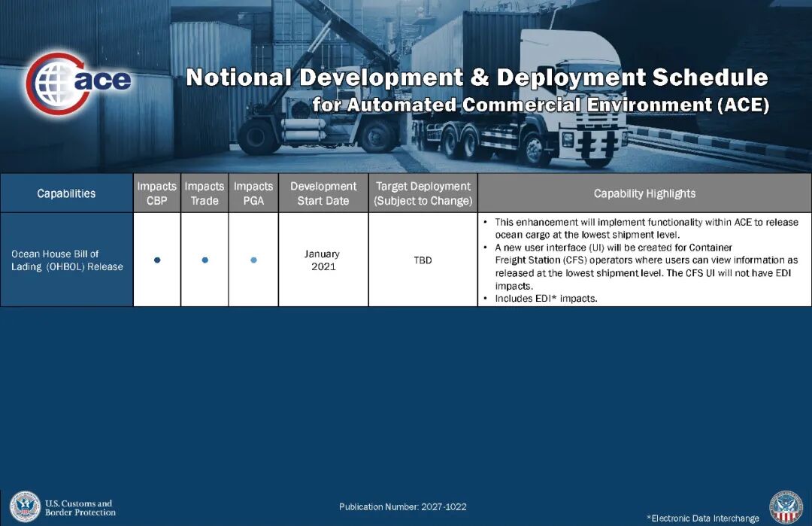Select the Impacts PGA column header

click(253, 193)
